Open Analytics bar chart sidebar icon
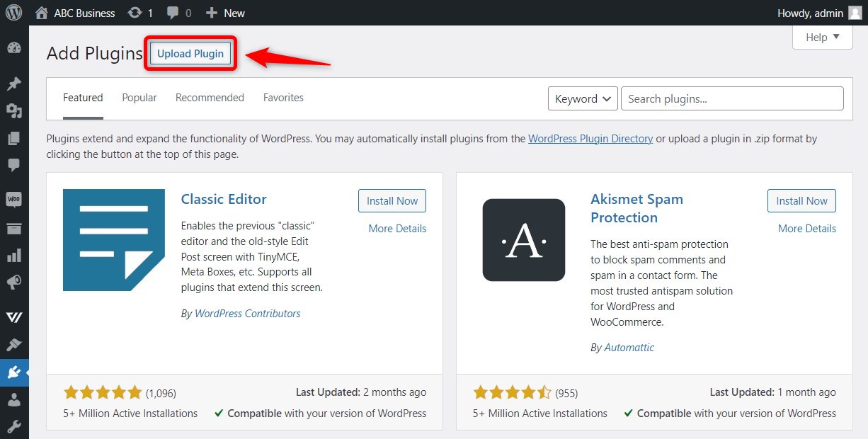 tap(14, 255)
